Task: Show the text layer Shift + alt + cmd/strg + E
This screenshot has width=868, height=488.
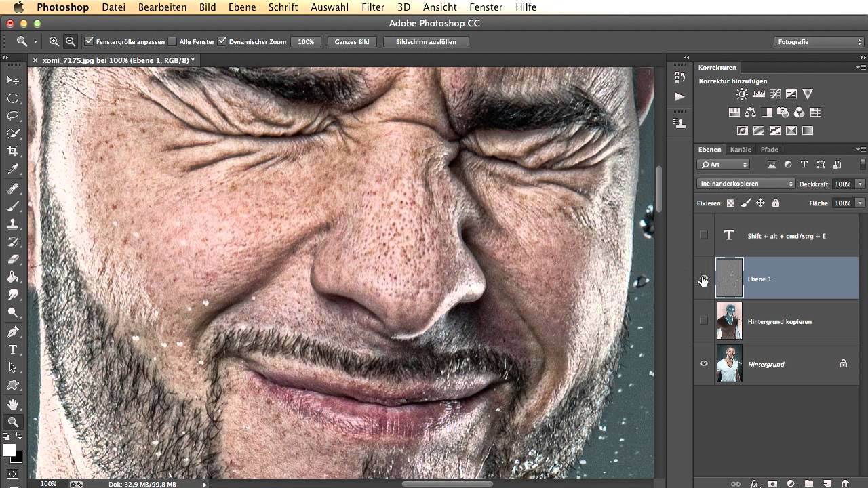Action: (703, 235)
